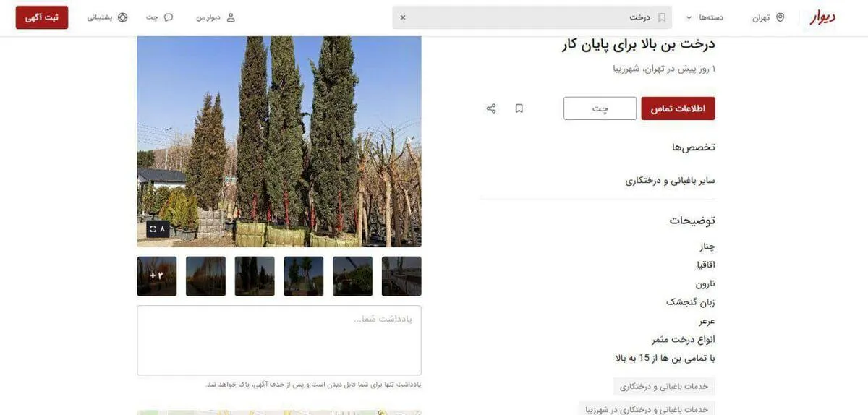The height and width of the screenshot is (415, 868).
Task: Select the rightmost photo thumbnail
Action: point(401,276)
